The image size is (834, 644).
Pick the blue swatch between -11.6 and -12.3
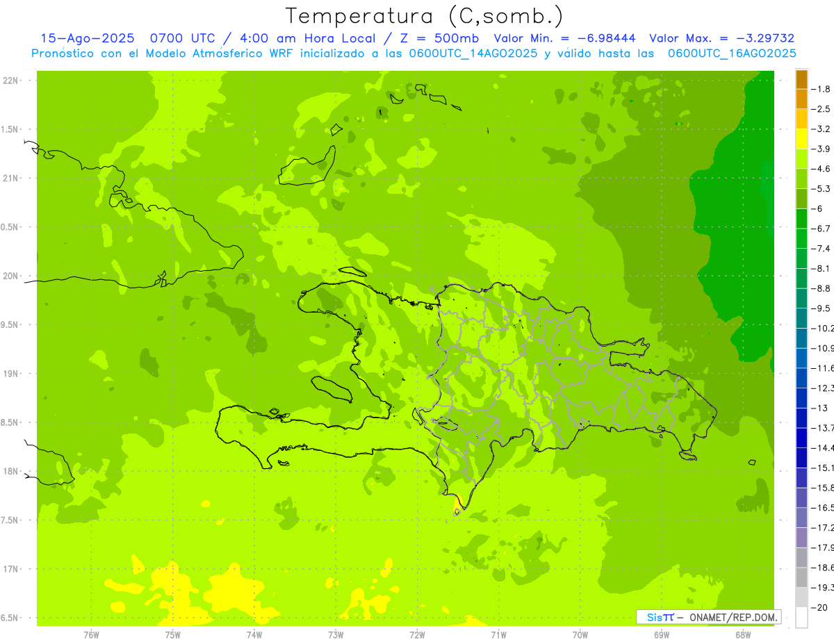pos(801,378)
